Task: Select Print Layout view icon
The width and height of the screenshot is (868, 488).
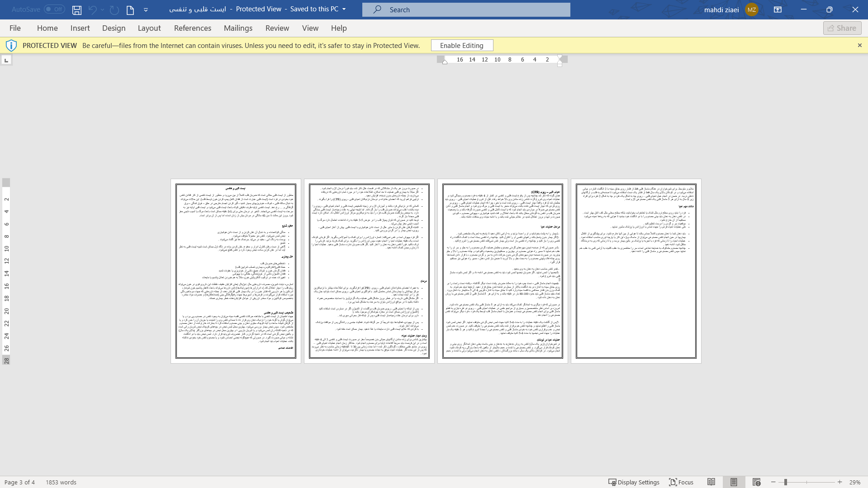Action: point(734,482)
